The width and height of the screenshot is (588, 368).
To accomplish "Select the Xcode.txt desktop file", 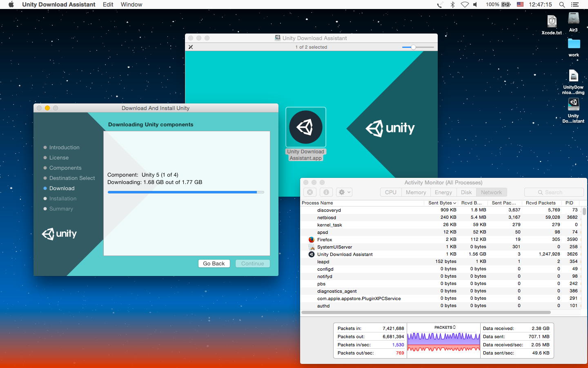I will pyautogui.click(x=552, y=25).
